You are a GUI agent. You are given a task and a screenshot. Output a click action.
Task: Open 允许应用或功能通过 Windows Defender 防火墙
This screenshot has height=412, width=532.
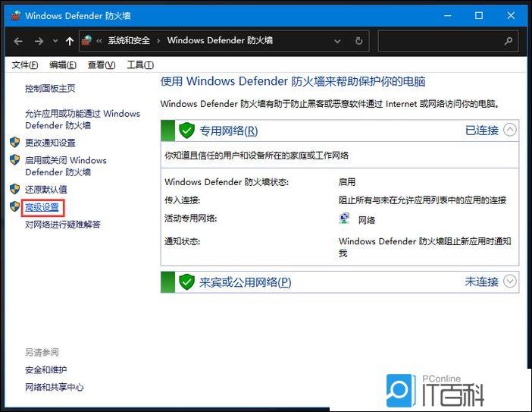coord(83,119)
